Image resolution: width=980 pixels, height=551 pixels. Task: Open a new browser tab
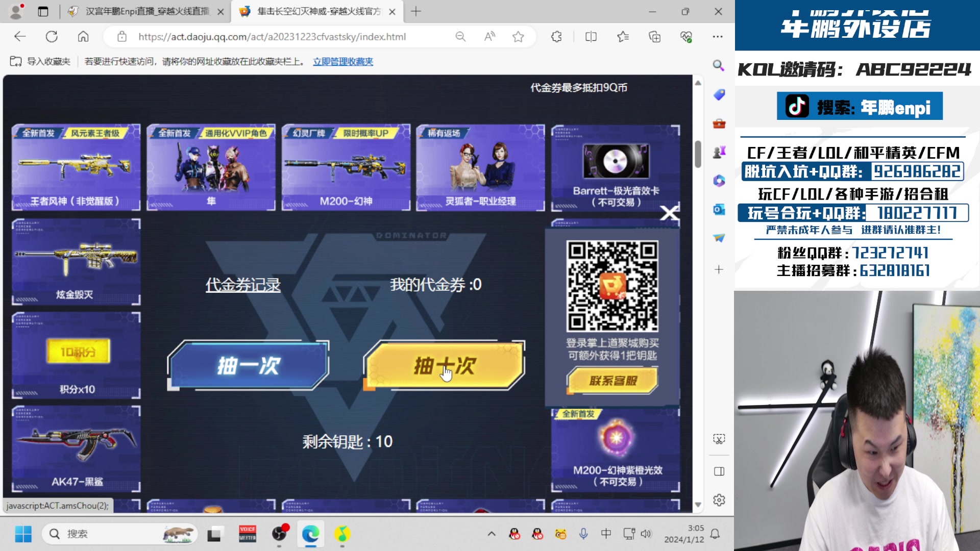coord(416,11)
